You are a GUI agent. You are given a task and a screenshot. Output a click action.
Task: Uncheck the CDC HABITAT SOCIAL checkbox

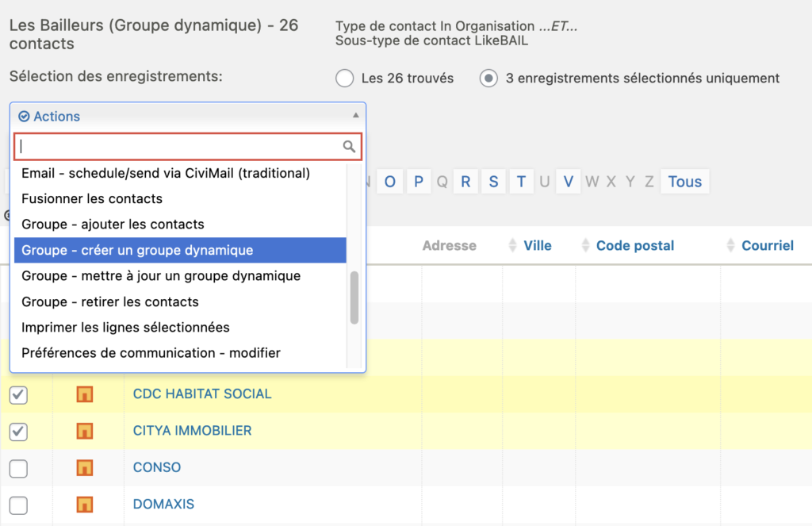(18, 394)
